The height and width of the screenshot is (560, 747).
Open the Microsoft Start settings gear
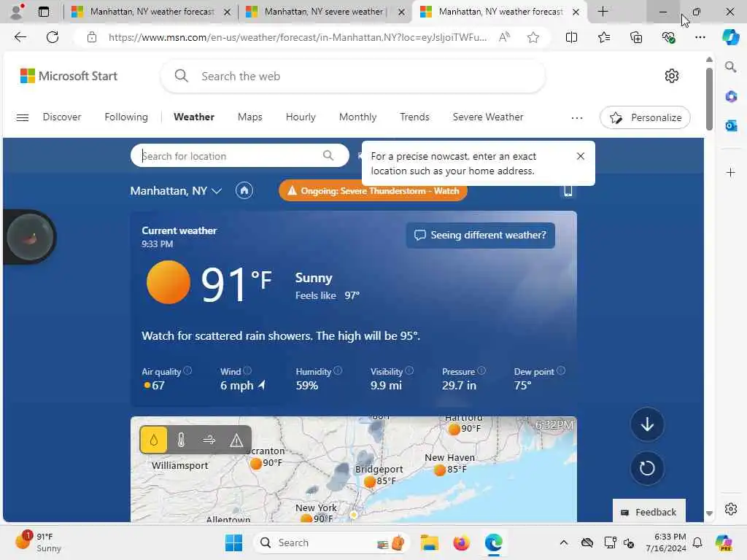(x=671, y=76)
